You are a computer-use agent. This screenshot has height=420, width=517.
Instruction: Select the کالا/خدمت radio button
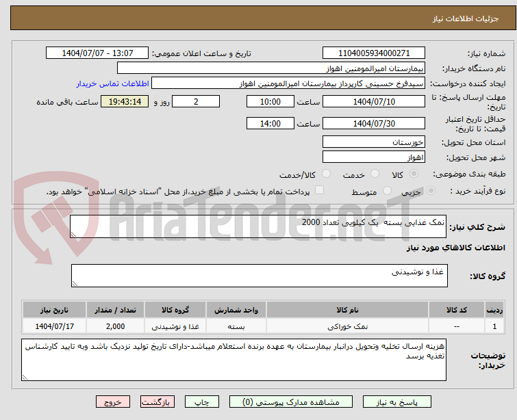coord(326,174)
